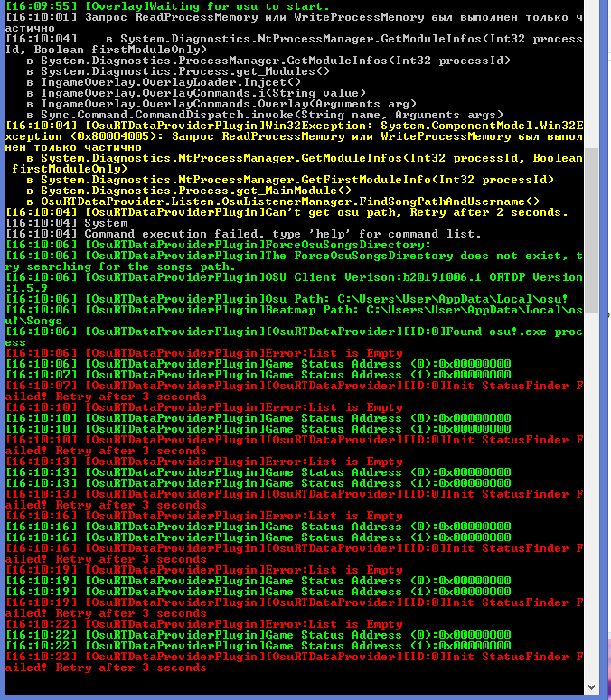Click 16:10:16 'Game Status Address (1)' line
This screenshot has height=700, width=611.
point(258,537)
